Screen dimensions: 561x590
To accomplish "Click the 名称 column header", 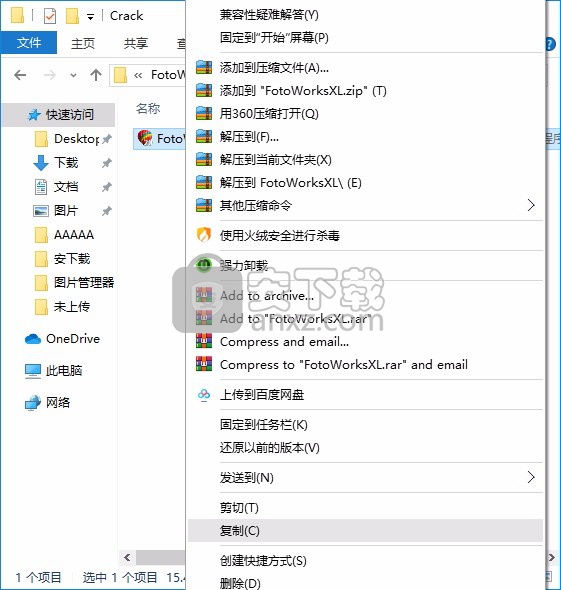I will [x=148, y=108].
